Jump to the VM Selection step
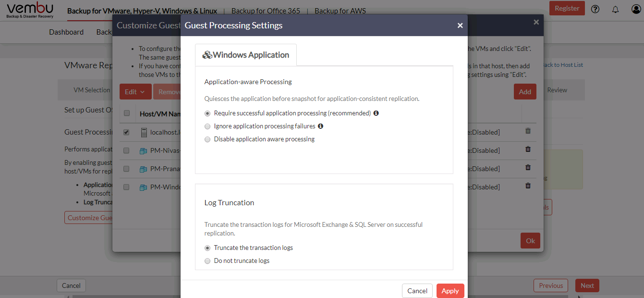644x298 pixels. pyautogui.click(x=92, y=90)
